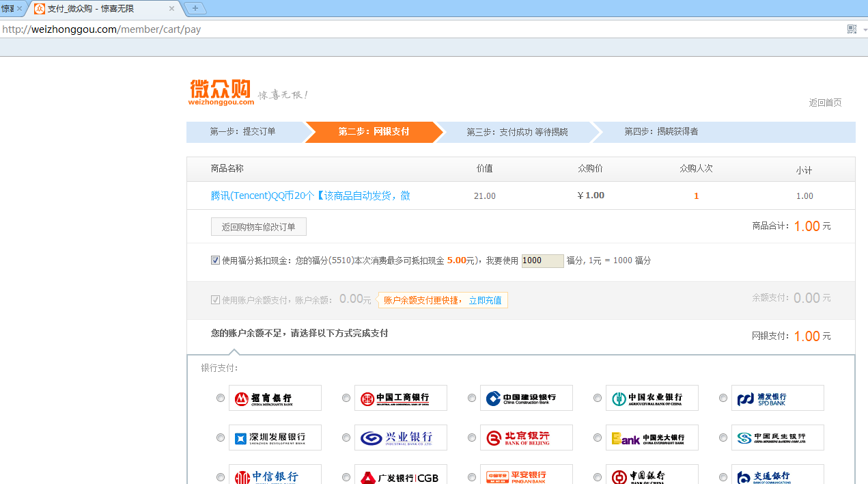Open a new browser tab with plus button

point(195,8)
